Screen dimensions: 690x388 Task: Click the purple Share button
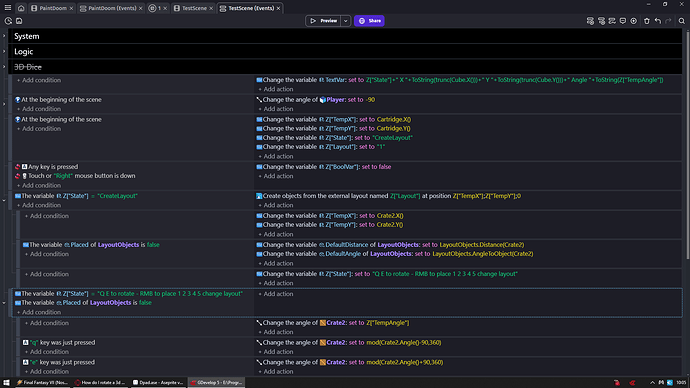(369, 21)
